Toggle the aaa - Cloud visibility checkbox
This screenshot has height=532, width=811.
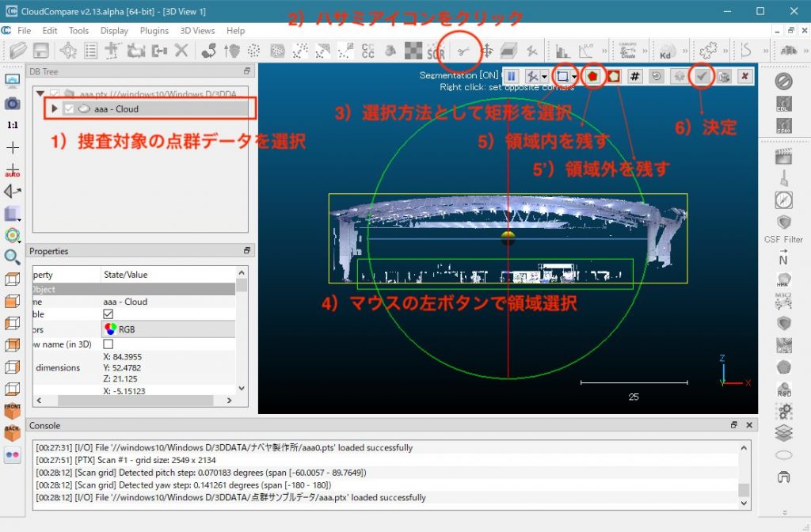coord(69,108)
